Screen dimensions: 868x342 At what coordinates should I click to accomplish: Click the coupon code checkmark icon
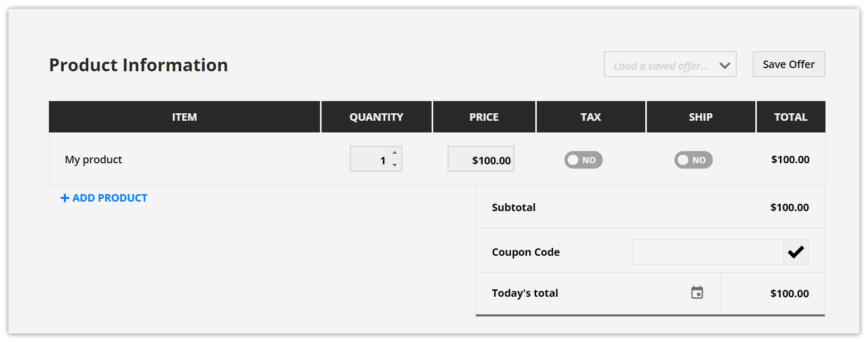(x=796, y=252)
